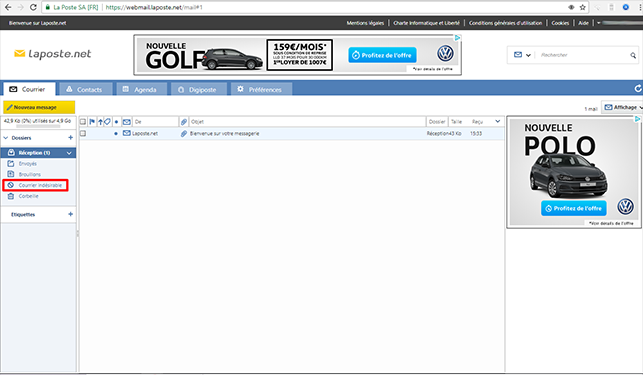Viewport: 643px width, 375px height.
Task: Click the paperclip icon on welcome message
Action: (184, 134)
